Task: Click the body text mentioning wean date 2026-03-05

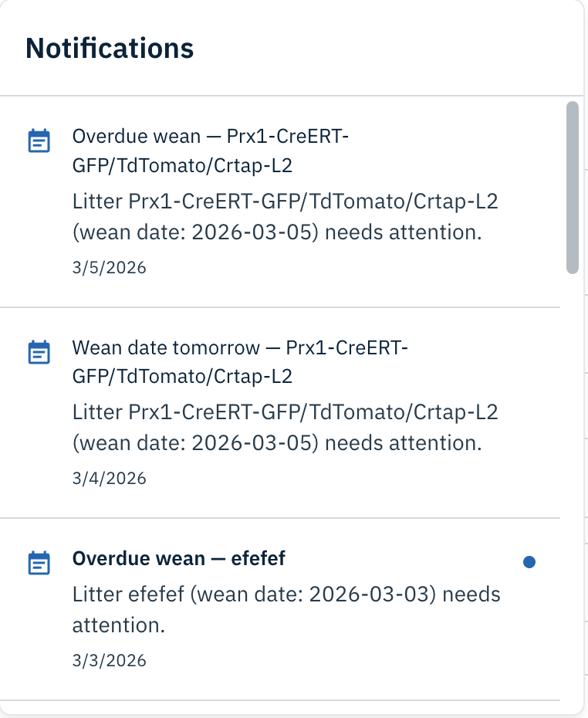Action: (x=286, y=216)
